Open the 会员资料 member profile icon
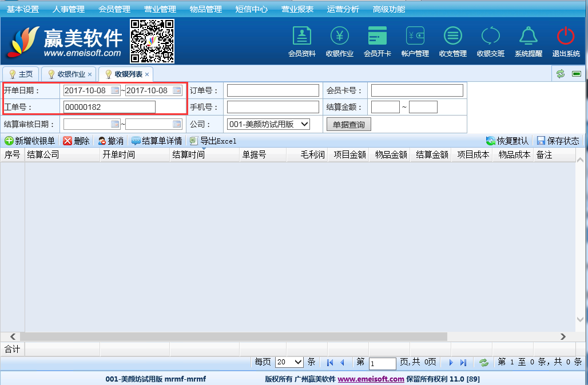This screenshot has width=588, height=385. [x=301, y=37]
